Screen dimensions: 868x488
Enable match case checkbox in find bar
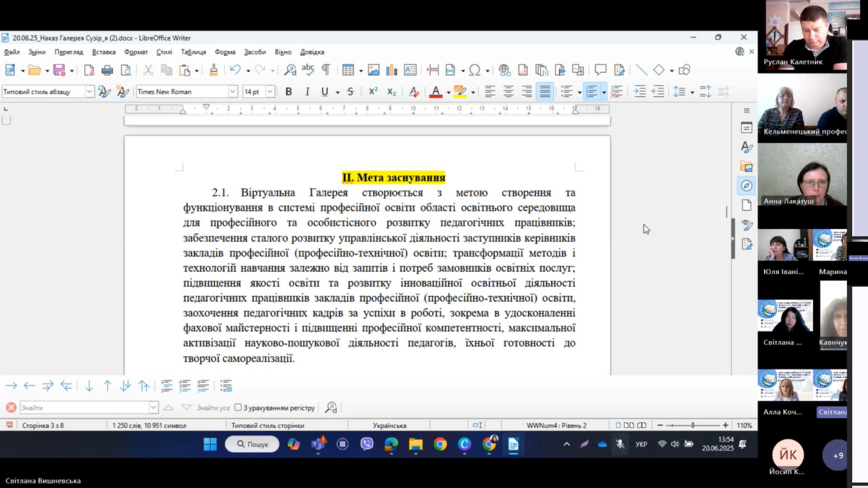(x=238, y=408)
